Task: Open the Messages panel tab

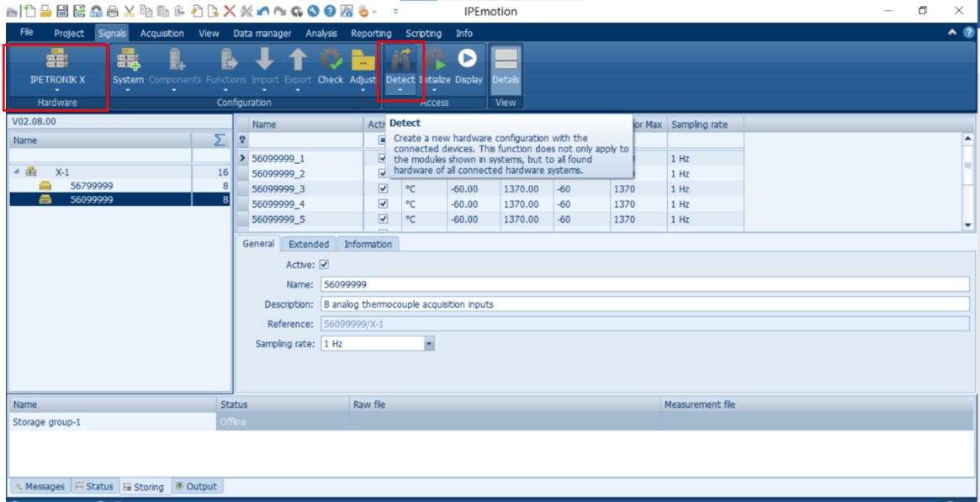Action: point(39,487)
